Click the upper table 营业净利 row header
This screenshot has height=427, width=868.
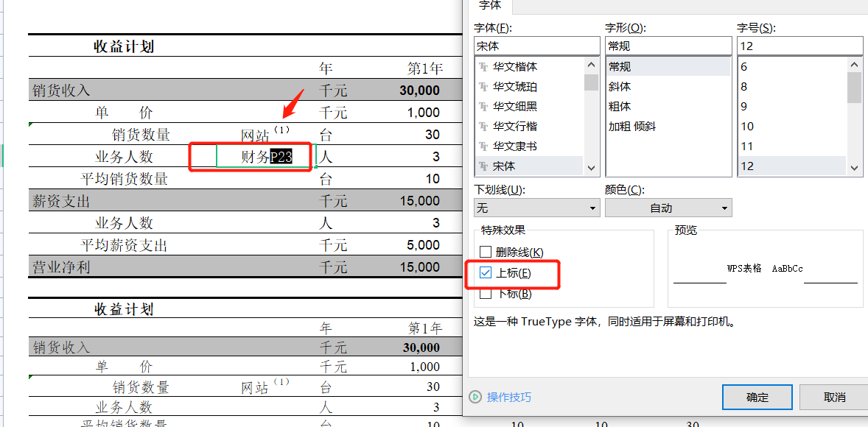61,267
